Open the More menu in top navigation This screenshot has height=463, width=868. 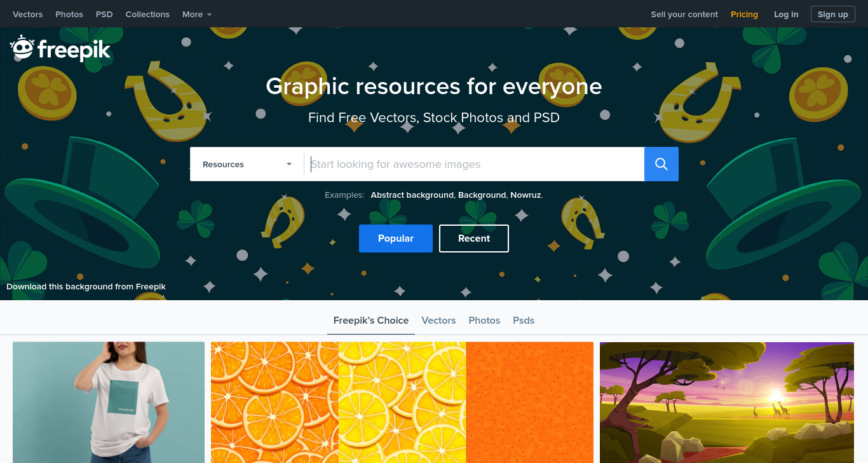pyautogui.click(x=197, y=14)
